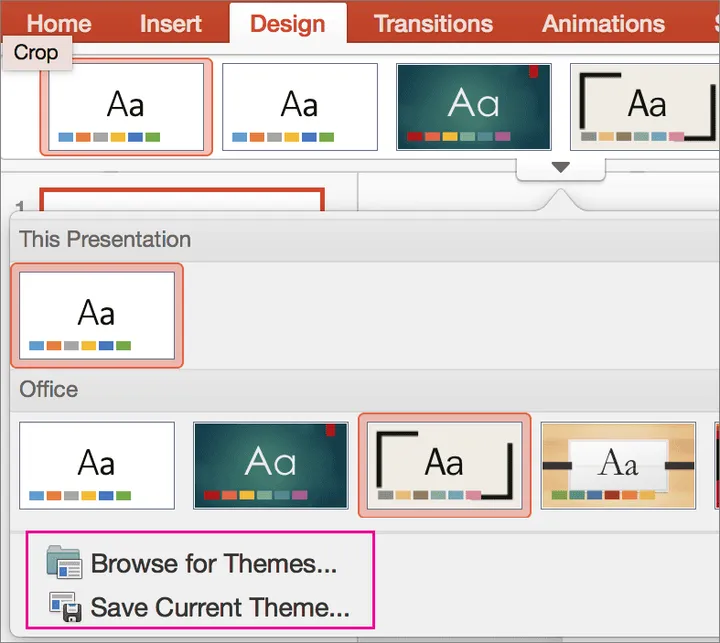Viewport: 720px width, 643px height.
Task: Select current theme under This Presentation
Action: coord(97,316)
